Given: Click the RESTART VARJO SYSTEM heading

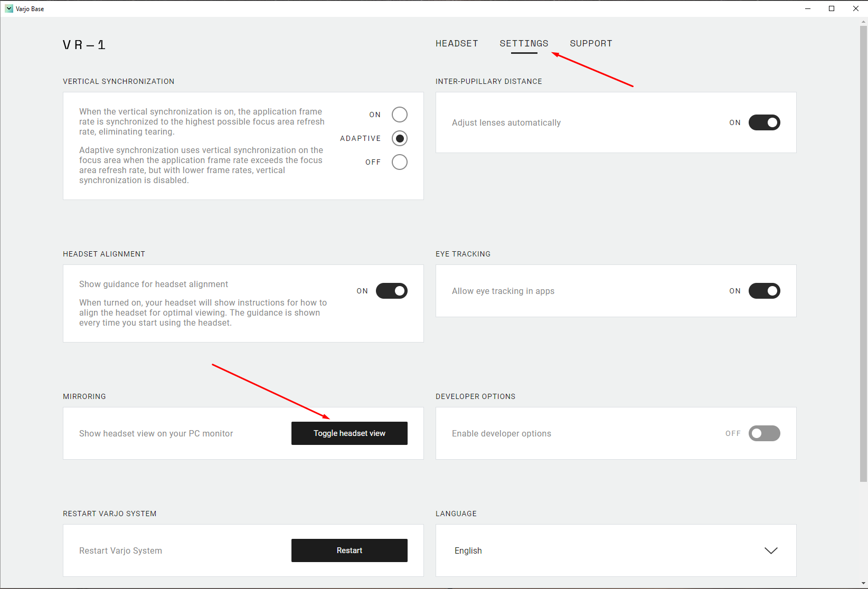Looking at the screenshot, I should (x=109, y=514).
